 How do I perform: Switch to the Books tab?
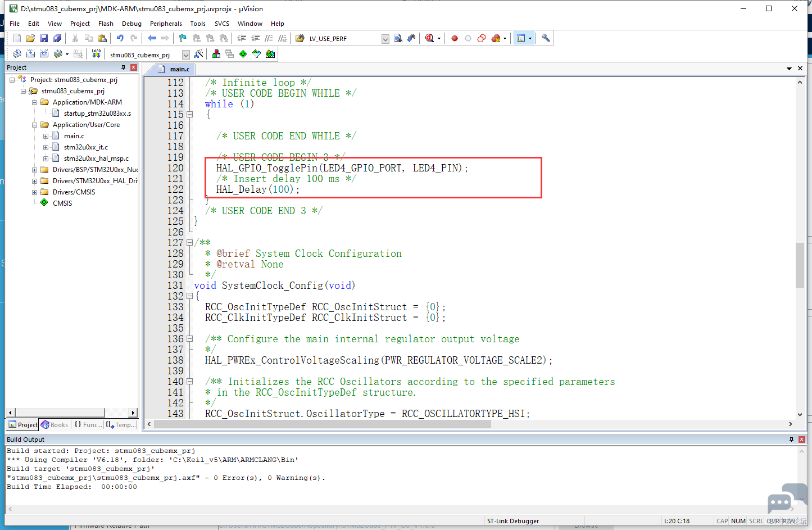55,425
